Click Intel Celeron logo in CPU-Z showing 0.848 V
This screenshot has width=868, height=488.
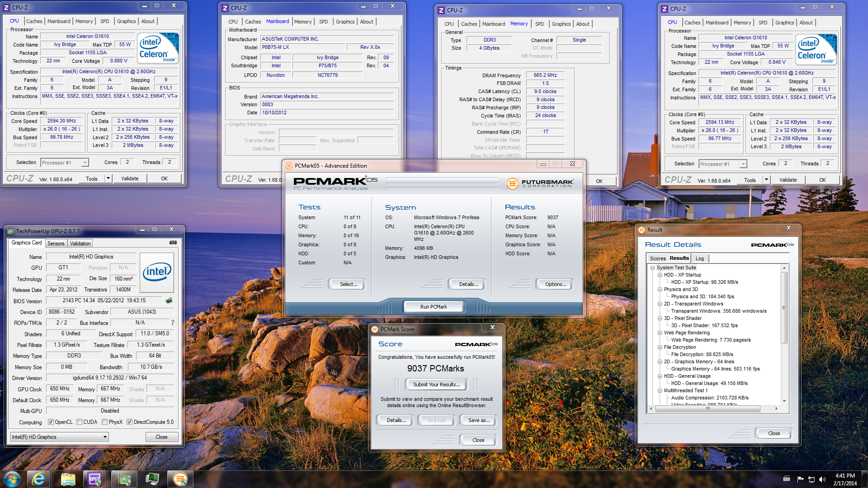click(816, 50)
